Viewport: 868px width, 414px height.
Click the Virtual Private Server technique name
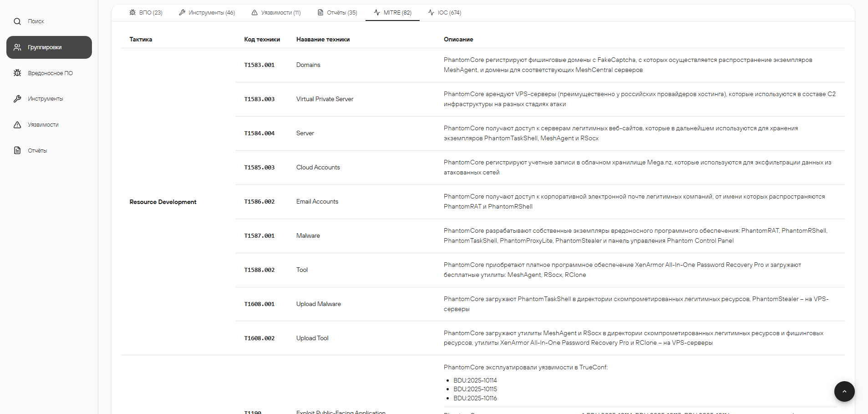(x=325, y=99)
